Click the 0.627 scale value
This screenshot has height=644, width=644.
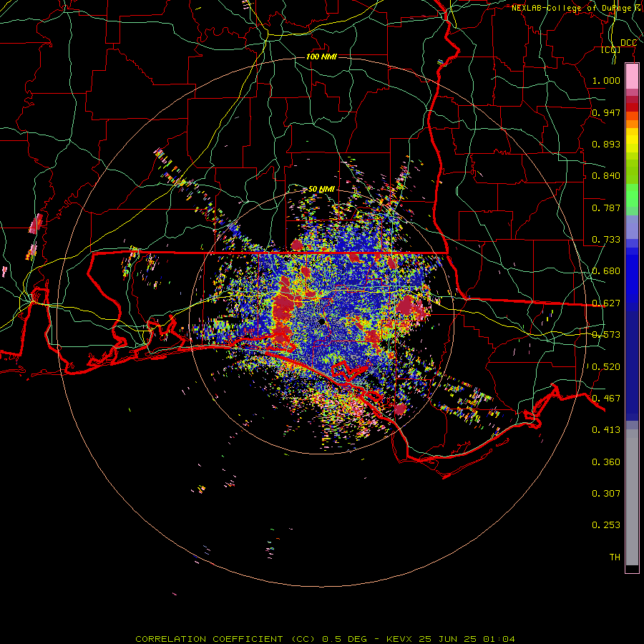(x=606, y=303)
